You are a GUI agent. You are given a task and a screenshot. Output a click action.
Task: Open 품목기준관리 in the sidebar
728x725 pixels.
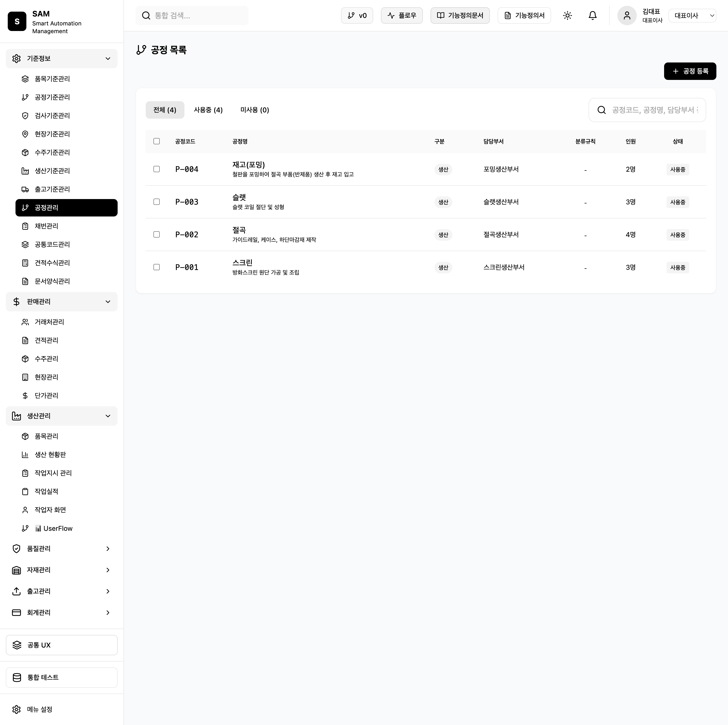[x=52, y=79]
